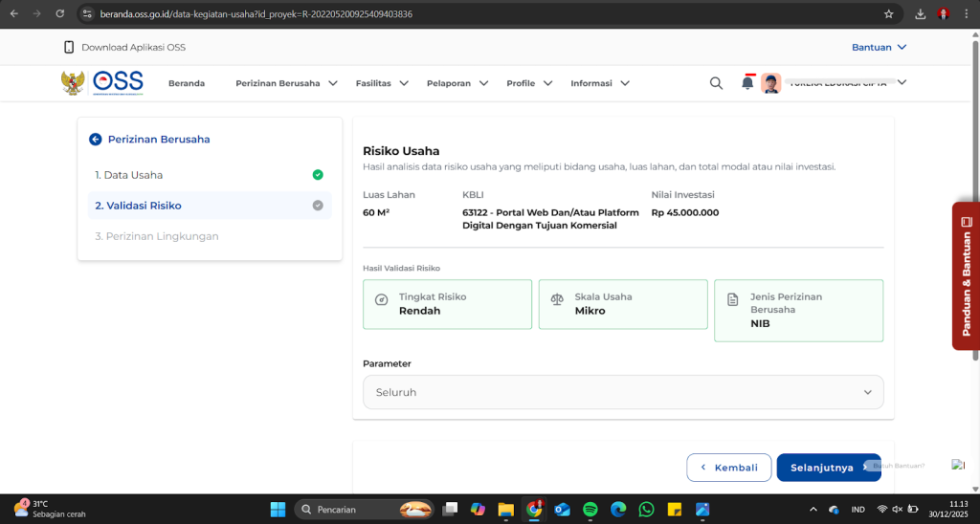Expand the Fasilitas navigation menu
The image size is (980, 524).
(x=382, y=83)
